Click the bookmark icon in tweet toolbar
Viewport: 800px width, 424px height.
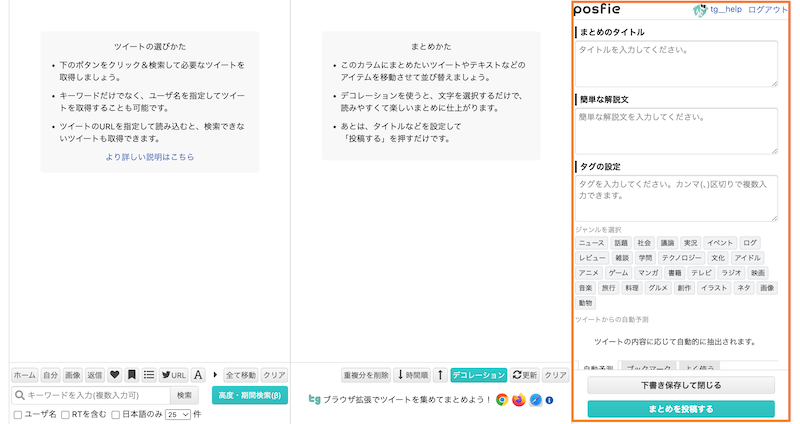tap(132, 375)
